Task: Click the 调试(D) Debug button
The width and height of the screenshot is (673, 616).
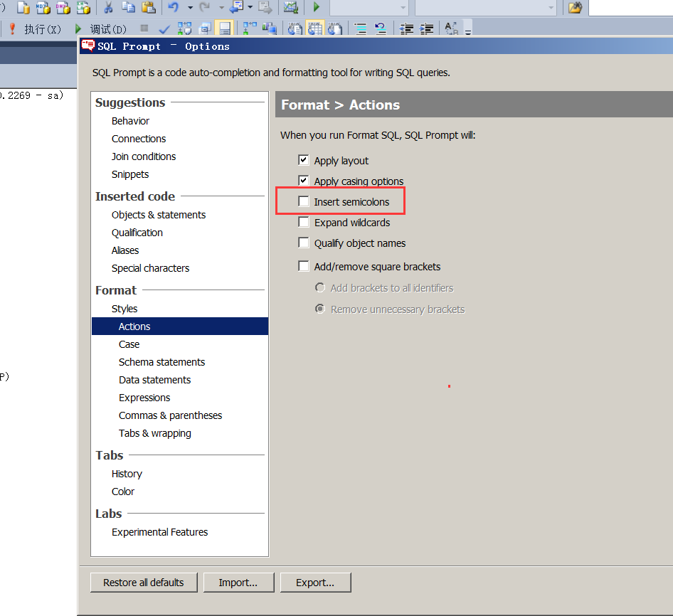Action: tap(101, 29)
